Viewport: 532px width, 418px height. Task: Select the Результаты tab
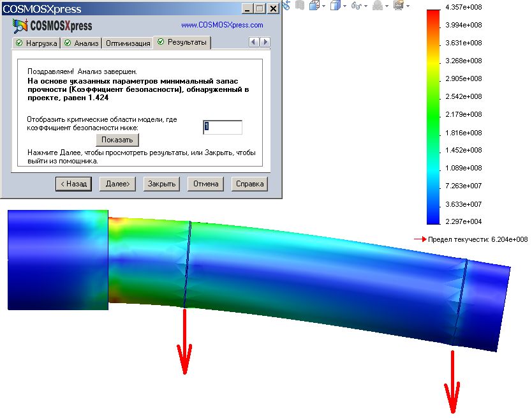(x=182, y=42)
